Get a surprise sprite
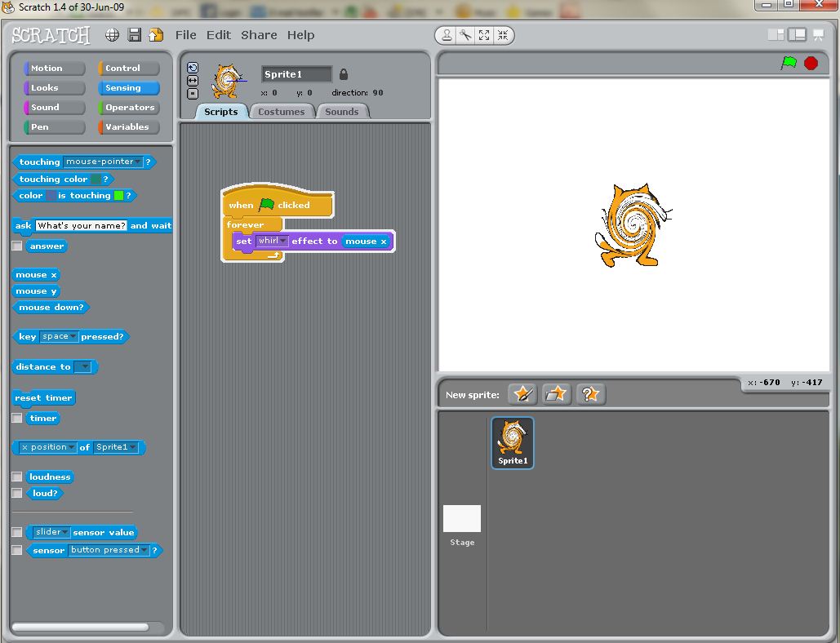 (x=590, y=395)
